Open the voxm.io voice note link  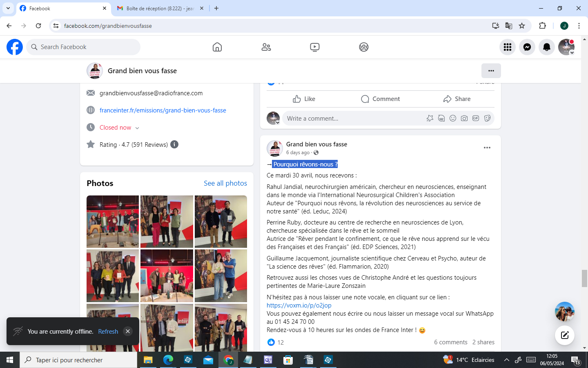pos(299,305)
